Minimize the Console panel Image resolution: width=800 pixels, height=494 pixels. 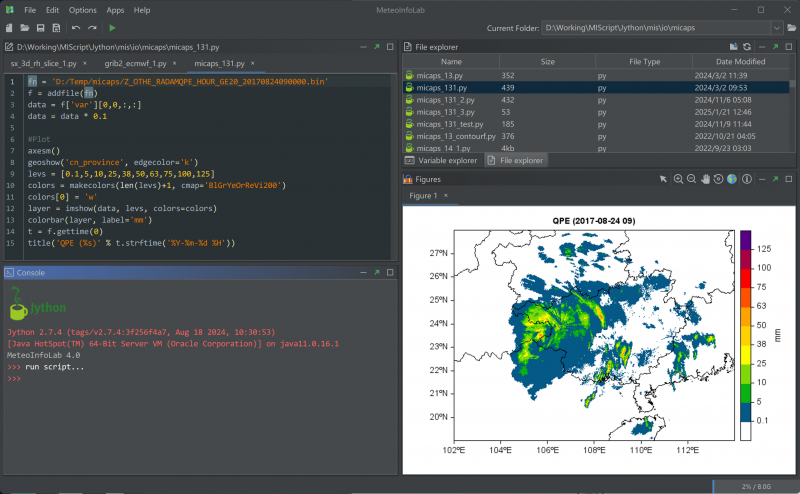point(363,272)
